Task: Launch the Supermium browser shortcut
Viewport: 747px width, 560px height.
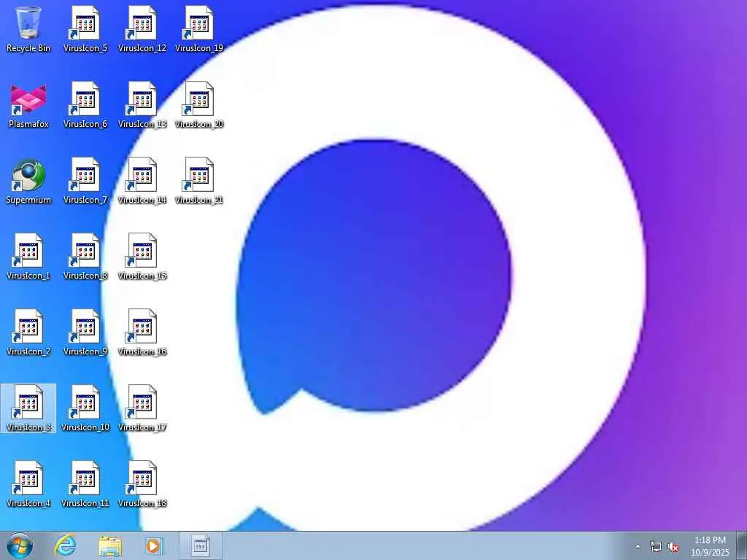Action: pyautogui.click(x=28, y=182)
